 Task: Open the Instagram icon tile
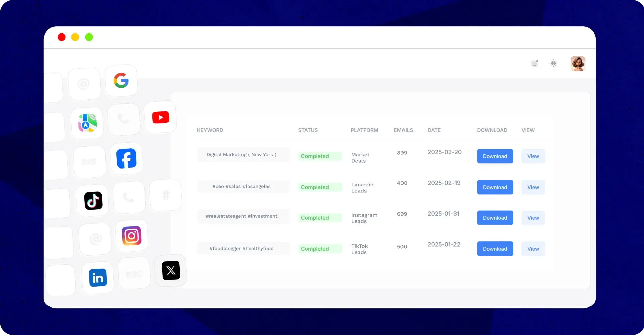pos(132,236)
